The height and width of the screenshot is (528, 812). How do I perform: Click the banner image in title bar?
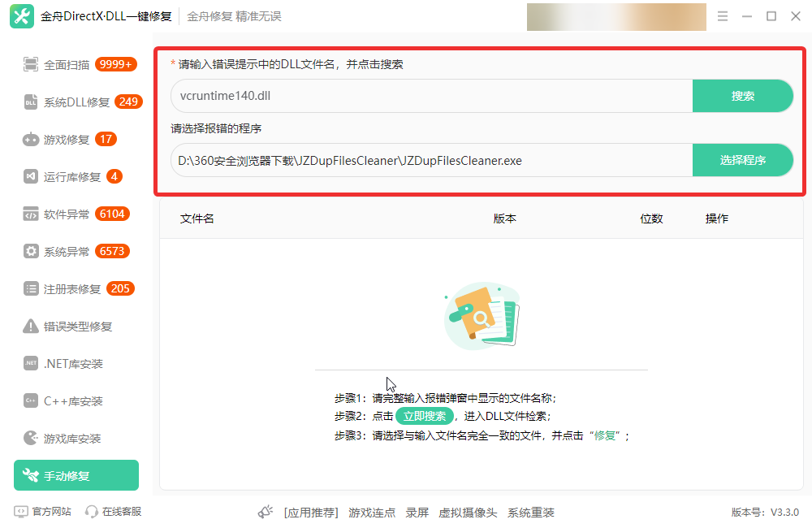coord(616,16)
